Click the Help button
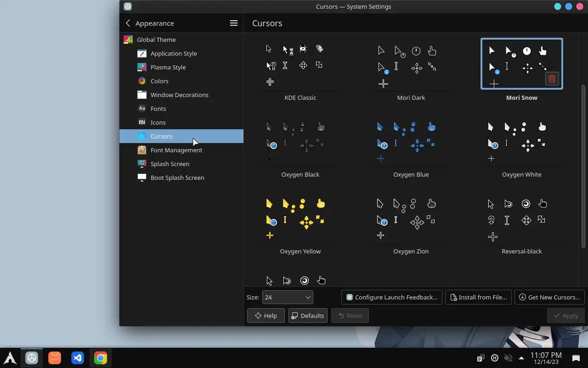Image resolution: width=588 pixels, height=368 pixels. [266, 316]
